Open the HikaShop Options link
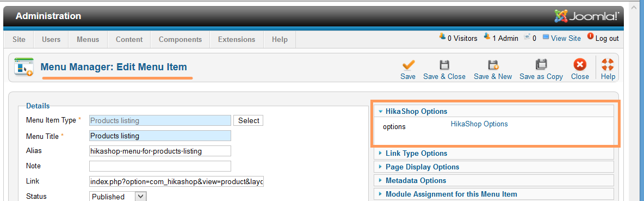This screenshot has height=201, width=644. coord(479,124)
